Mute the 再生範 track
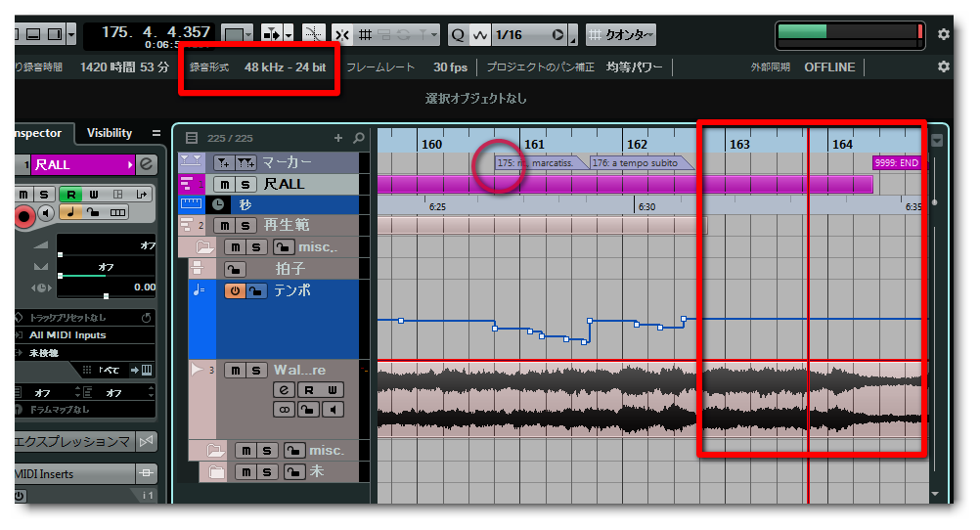The height and width of the screenshot is (530, 980). click(x=224, y=225)
